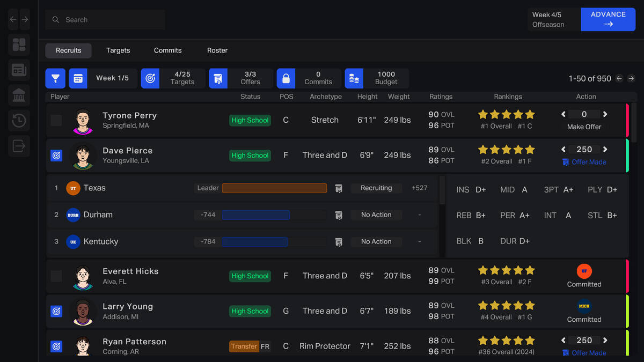644x362 pixels.
Task: Check the target box for Tyrone Perry
Action: click(x=56, y=120)
